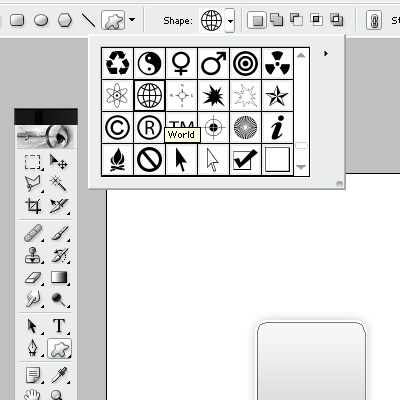Pick the crosshair registration target shape
Screen dimensions: 400x400
[x=213, y=127]
